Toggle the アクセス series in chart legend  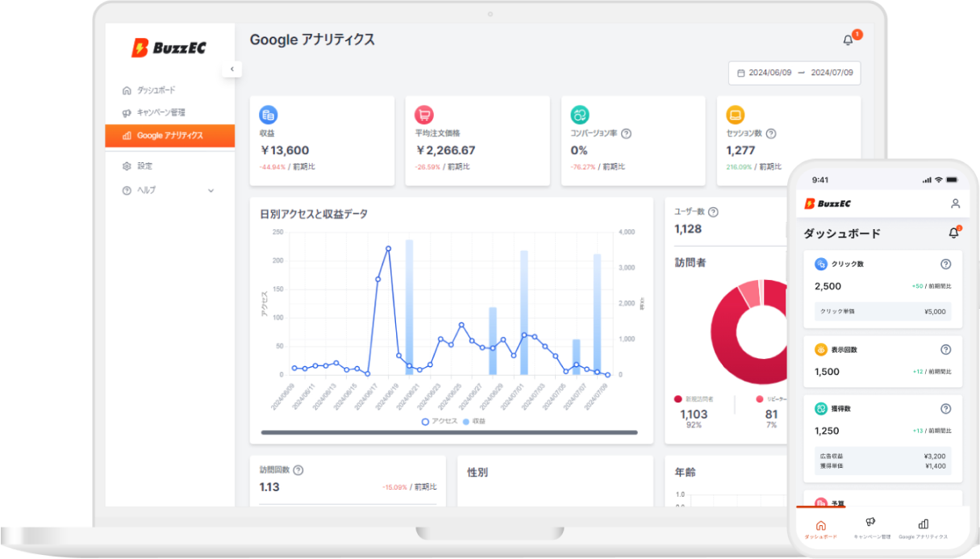tap(439, 421)
